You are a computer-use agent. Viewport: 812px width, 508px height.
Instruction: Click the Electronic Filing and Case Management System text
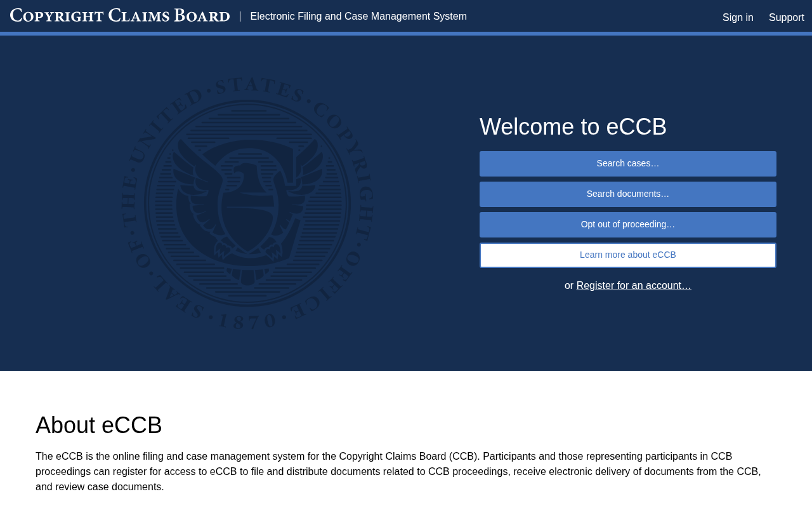(x=358, y=17)
